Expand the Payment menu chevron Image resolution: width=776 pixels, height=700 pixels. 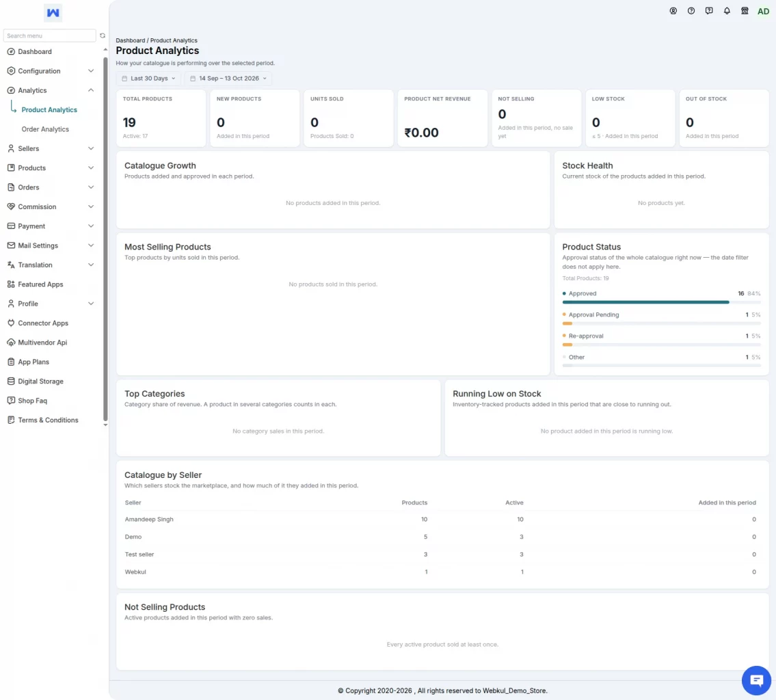click(91, 226)
